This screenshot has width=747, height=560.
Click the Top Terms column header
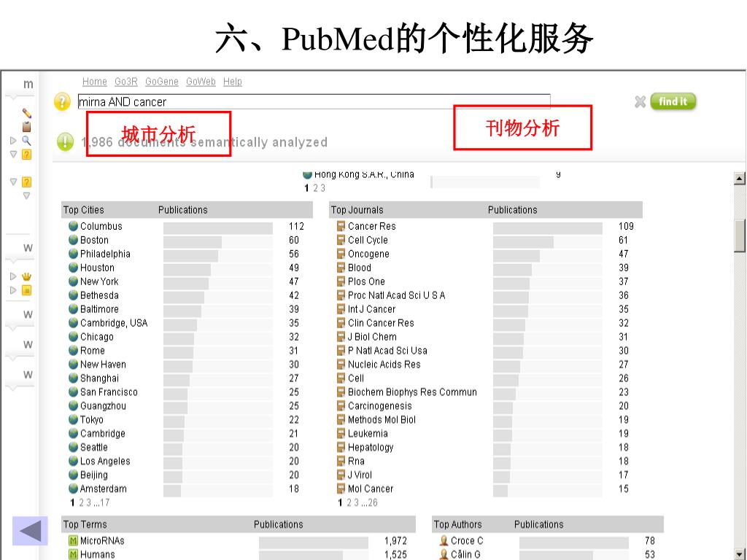85,524
